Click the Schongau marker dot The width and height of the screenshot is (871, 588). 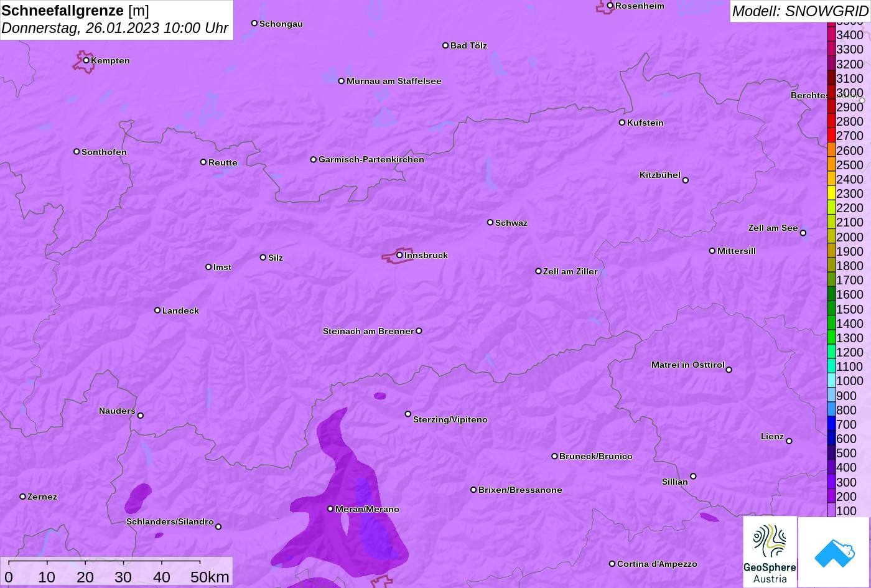point(254,24)
